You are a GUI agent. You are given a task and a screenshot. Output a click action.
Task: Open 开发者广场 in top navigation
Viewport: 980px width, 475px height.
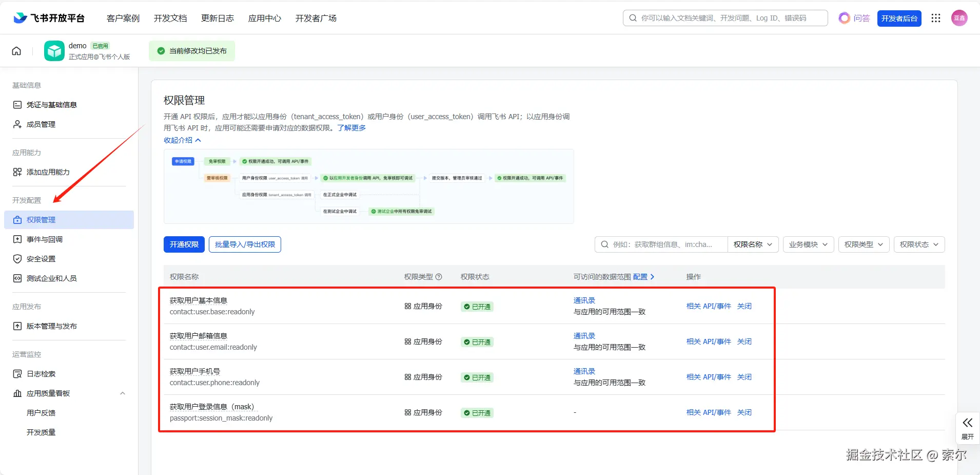[316, 18]
